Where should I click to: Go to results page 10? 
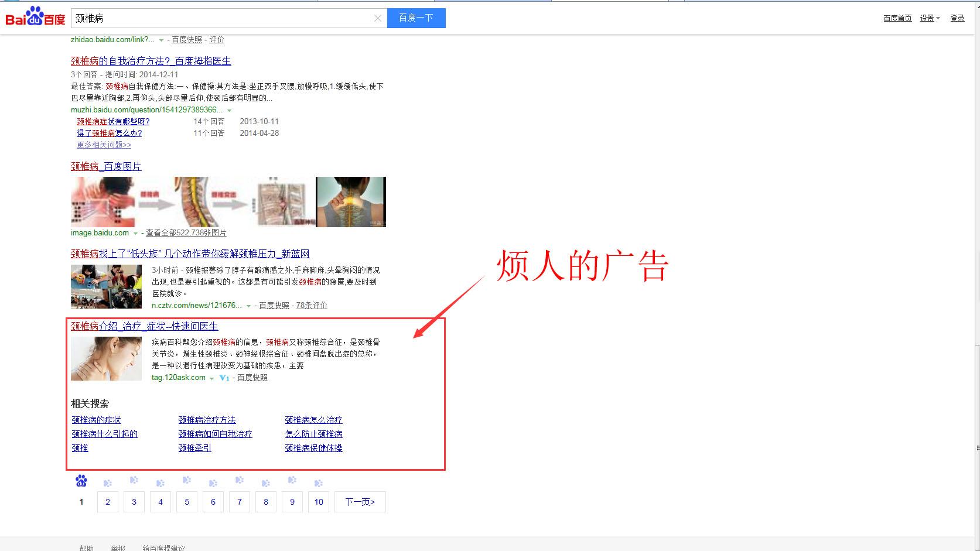coord(319,502)
